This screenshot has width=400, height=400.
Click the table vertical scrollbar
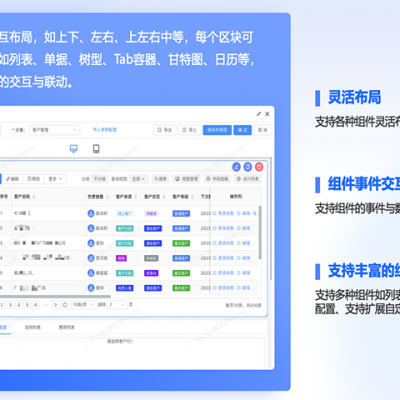(260, 232)
